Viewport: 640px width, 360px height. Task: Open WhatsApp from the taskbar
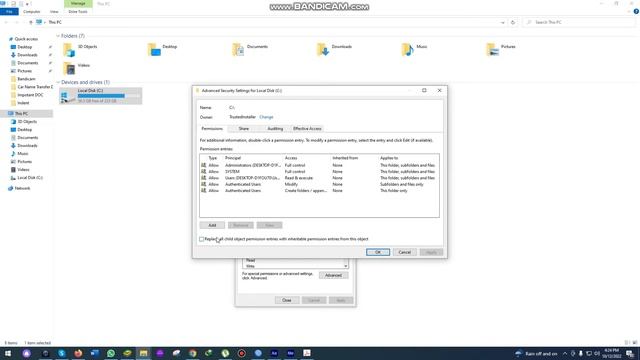(x=111, y=353)
